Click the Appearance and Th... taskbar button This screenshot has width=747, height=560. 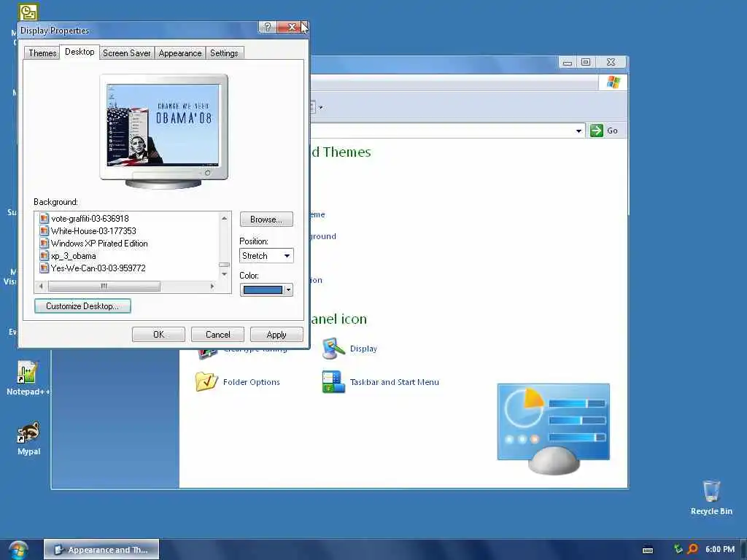click(101, 550)
